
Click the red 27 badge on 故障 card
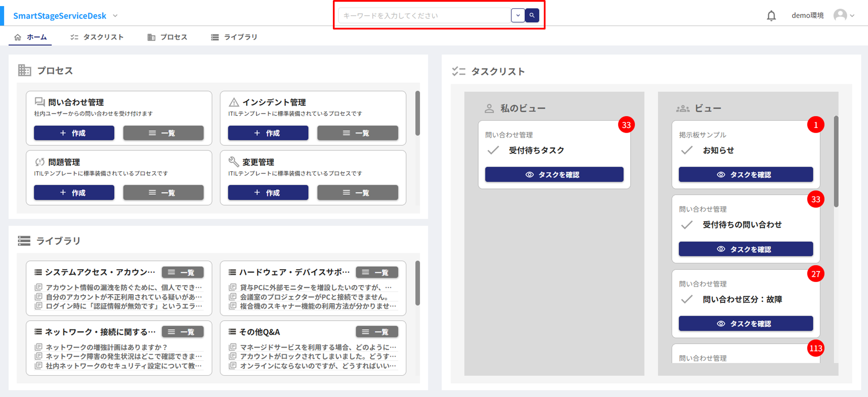point(815,274)
